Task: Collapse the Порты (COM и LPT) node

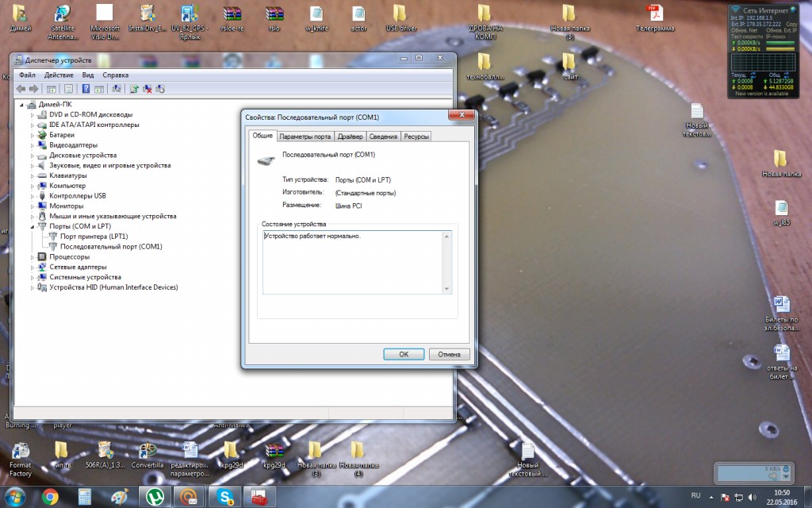Action: coord(33,226)
